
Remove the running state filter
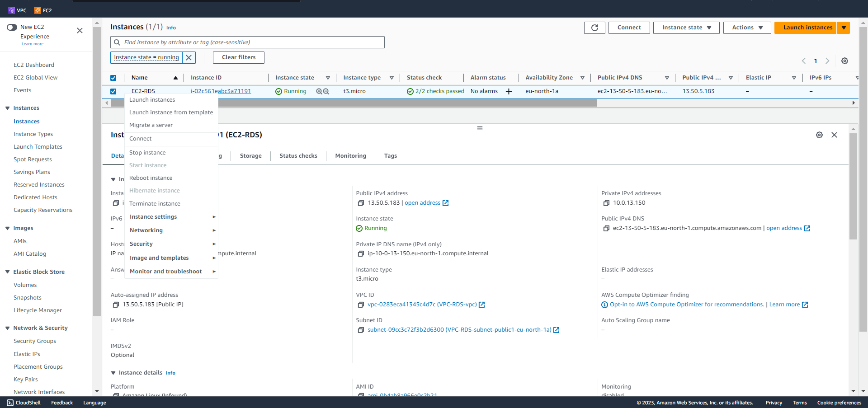(x=189, y=57)
